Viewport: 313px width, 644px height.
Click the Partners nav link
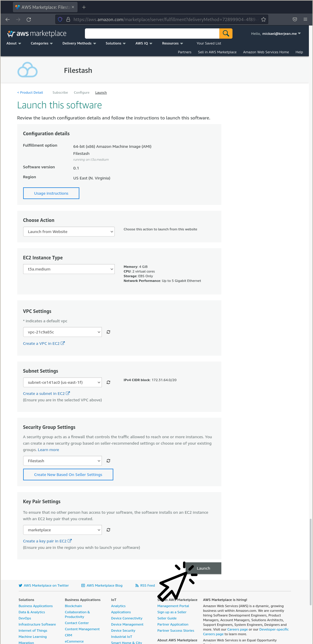184,52
